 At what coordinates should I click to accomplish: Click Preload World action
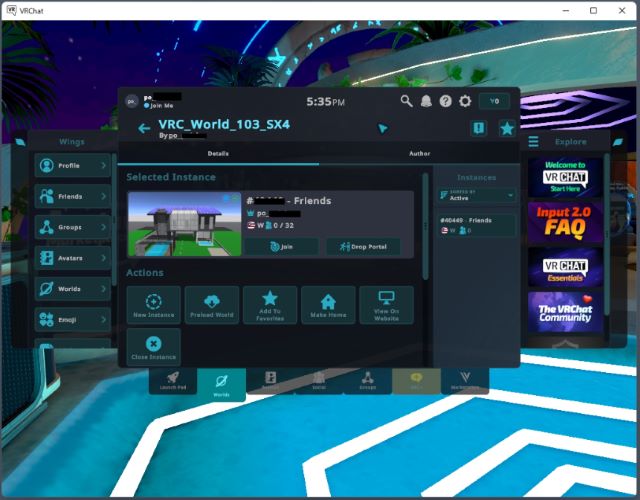[x=212, y=305]
